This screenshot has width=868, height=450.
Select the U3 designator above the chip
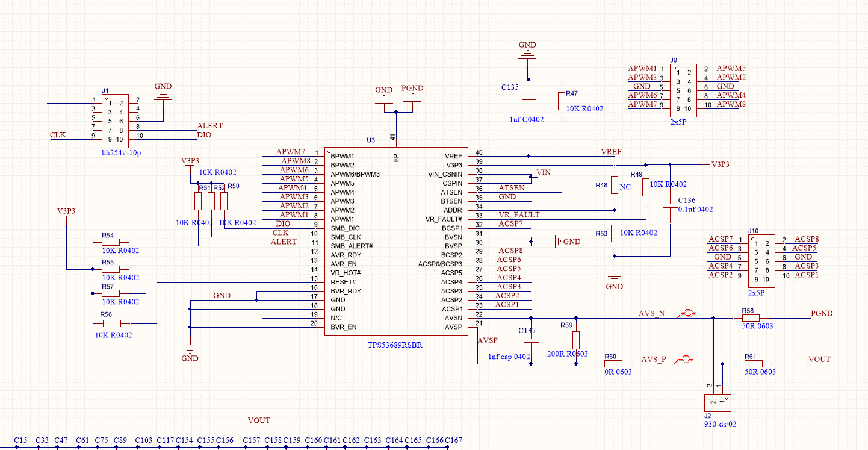[371, 140]
